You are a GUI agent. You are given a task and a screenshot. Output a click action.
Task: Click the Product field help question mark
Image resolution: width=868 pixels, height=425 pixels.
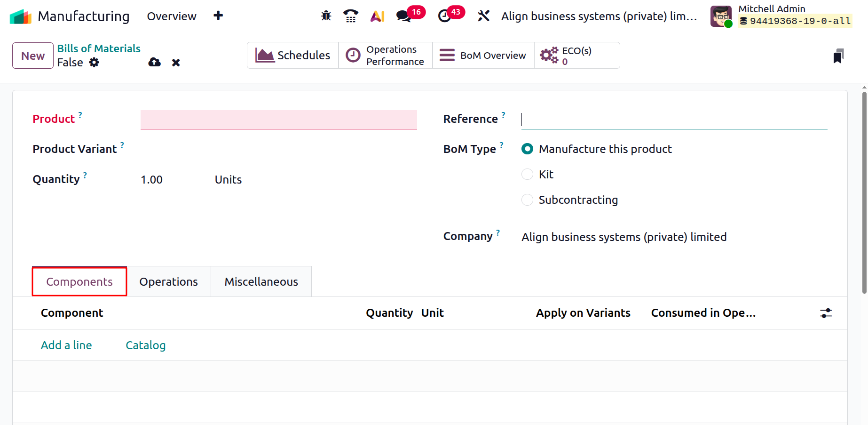(x=80, y=114)
